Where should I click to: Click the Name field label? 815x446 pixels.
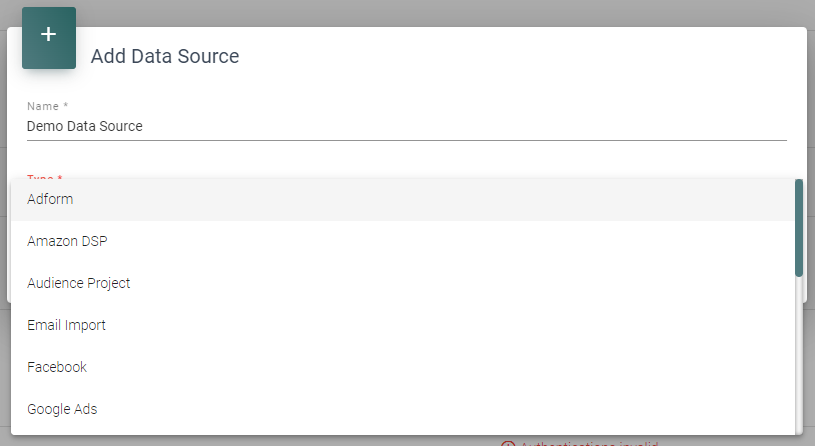click(47, 106)
